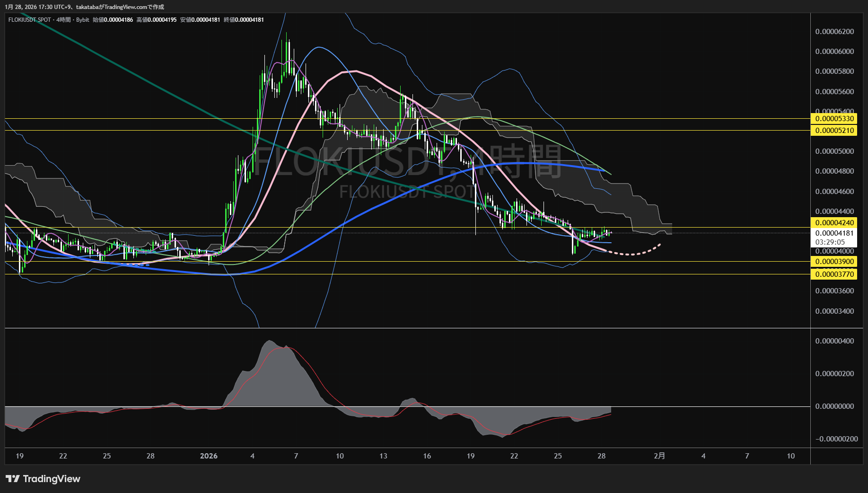The image size is (868, 493).
Task: Click the 0.00000400 indicator axis label
Action: tap(834, 341)
